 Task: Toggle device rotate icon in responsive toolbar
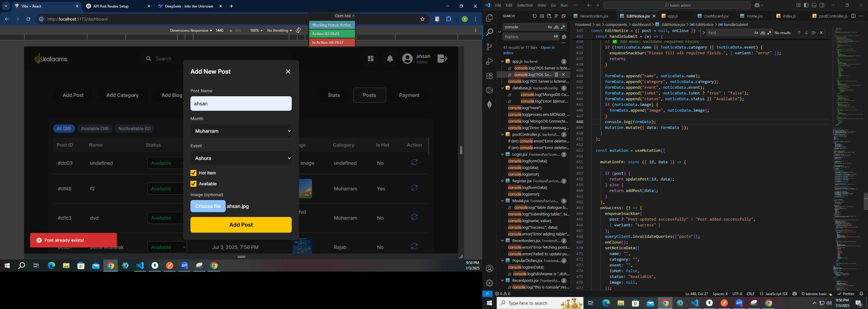click(x=298, y=30)
